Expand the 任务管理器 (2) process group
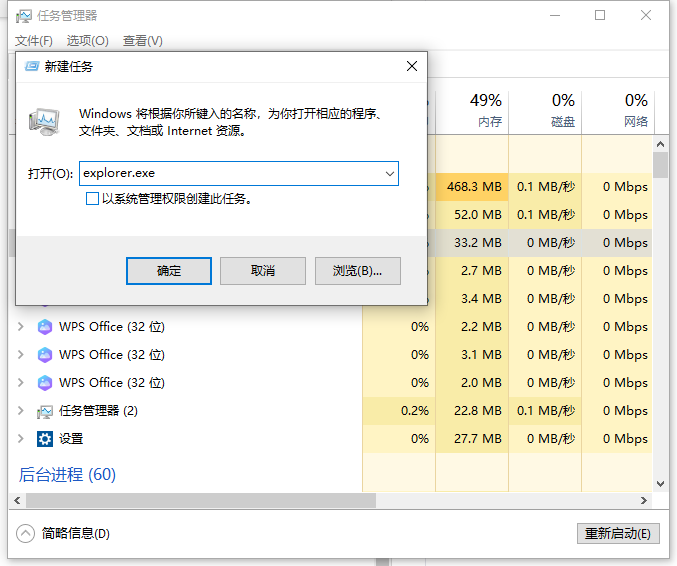 pos(22,411)
